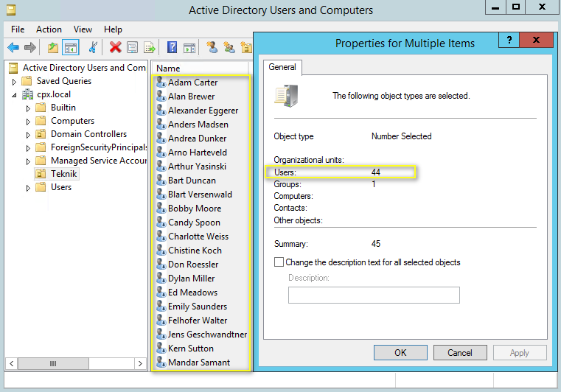561x392 pixels.
Task: Open the File menu
Action: point(18,29)
